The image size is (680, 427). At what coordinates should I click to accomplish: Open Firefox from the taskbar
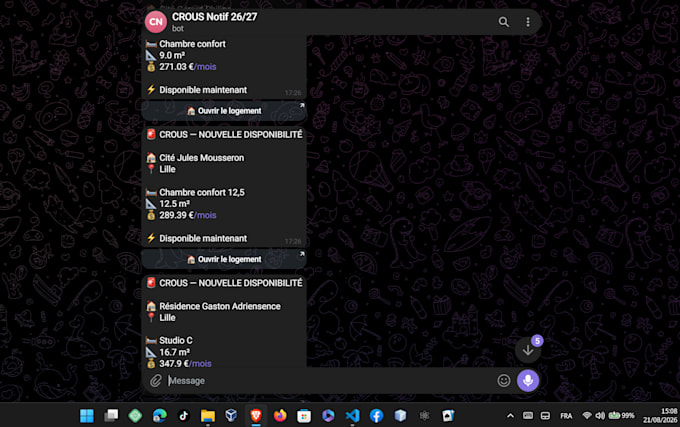coord(280,416)
